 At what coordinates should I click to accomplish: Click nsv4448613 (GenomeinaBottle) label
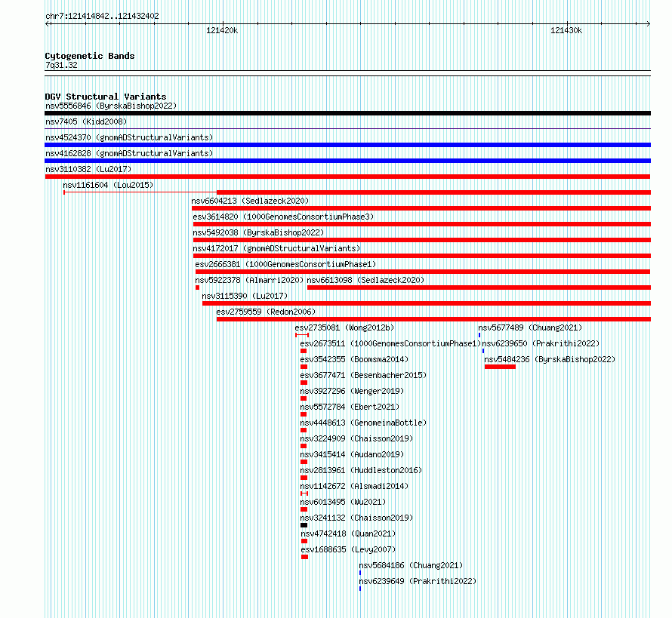click(x=363, y=423)
